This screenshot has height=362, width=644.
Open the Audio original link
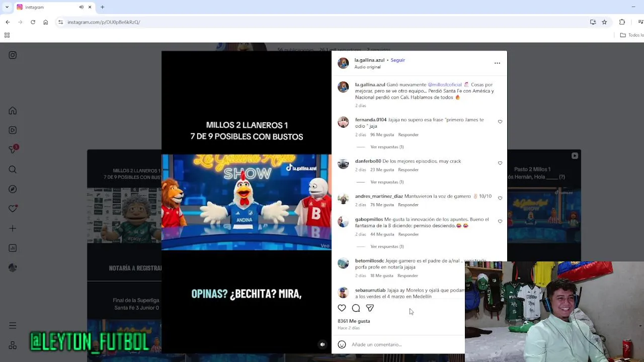(x=367, y=67)
